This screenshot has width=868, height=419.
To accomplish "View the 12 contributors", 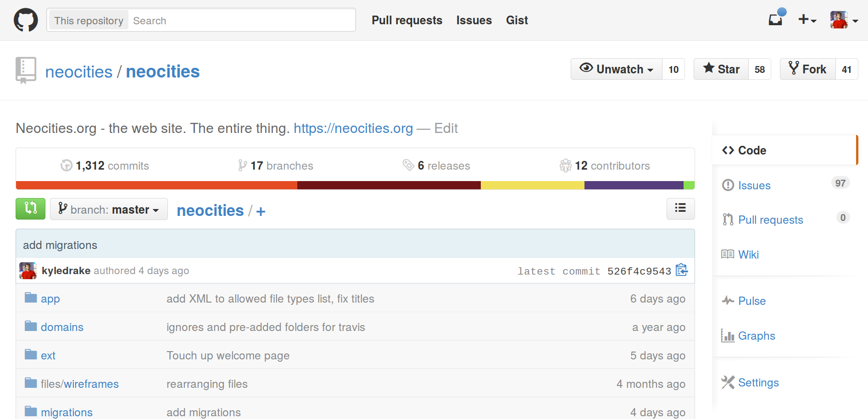I will pyautogui.click(x=605, y=165).
